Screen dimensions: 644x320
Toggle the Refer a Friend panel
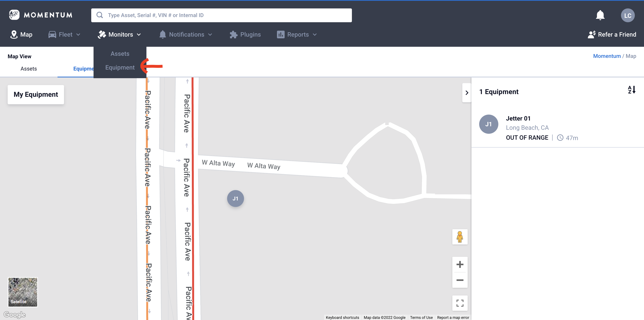click(612, 34)
